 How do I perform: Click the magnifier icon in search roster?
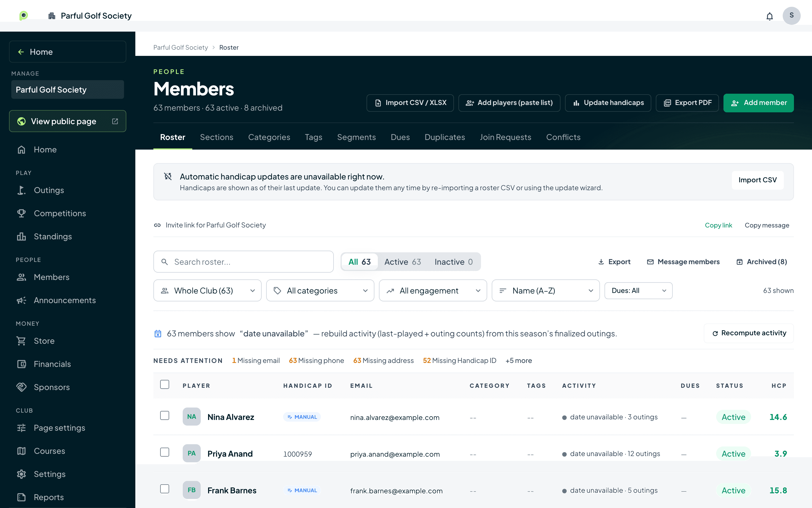coord(164,262)
